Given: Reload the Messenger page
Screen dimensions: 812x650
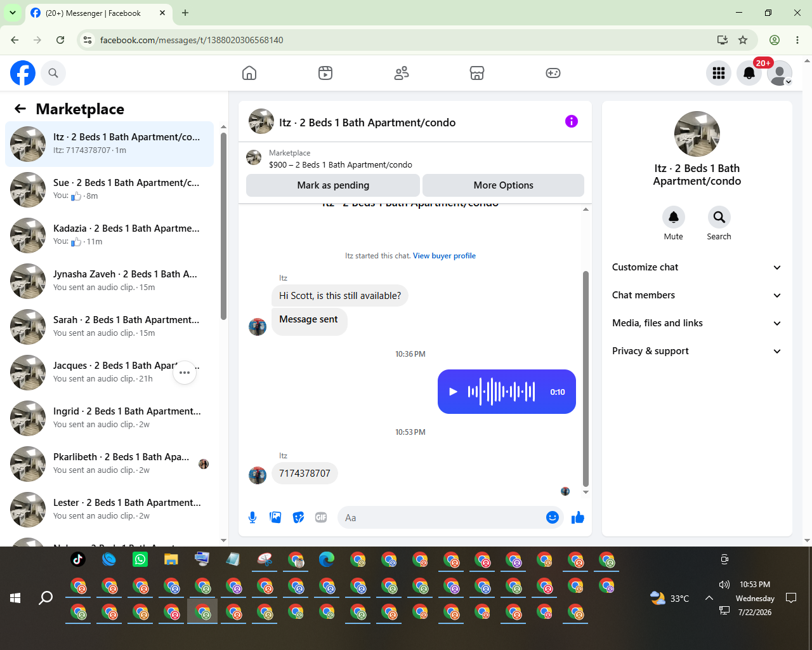Looking at the screenshot, I should pyautogui.click(x=60, y=40).
